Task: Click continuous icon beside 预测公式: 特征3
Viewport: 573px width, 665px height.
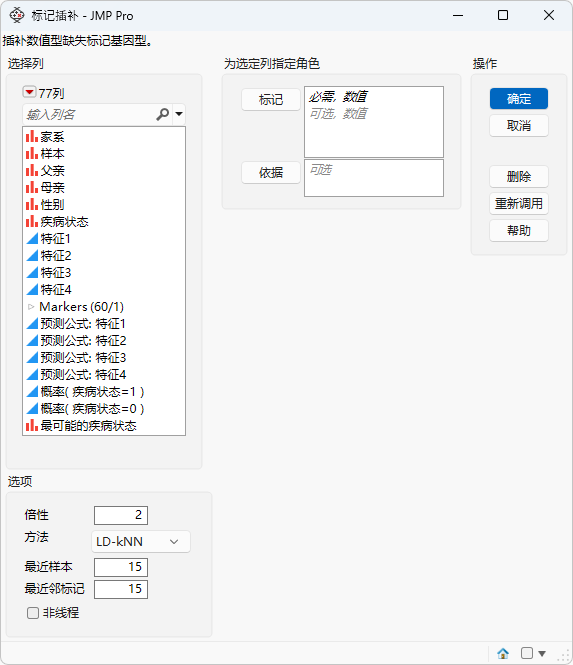Action: point(32,358)
